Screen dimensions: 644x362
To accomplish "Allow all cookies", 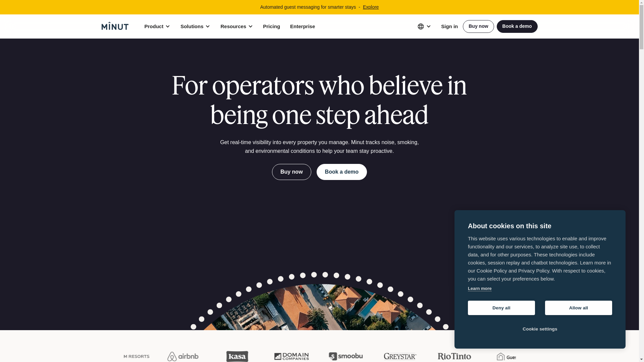I will (x=579, y=308).
